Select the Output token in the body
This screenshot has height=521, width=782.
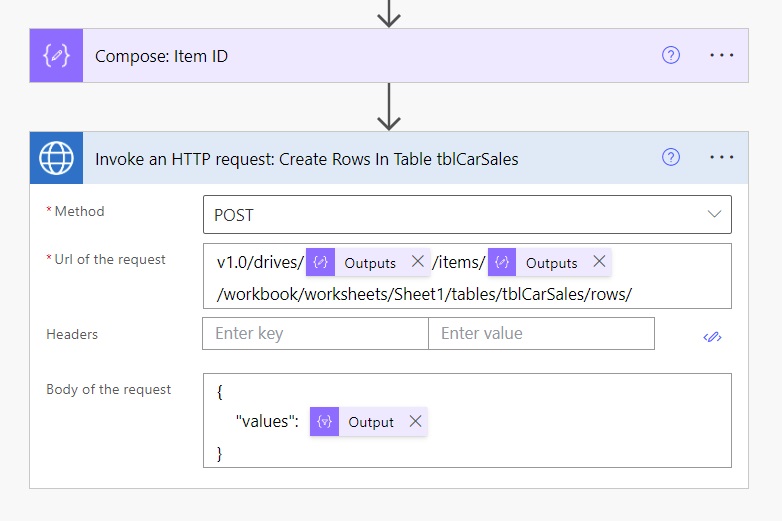370,422
